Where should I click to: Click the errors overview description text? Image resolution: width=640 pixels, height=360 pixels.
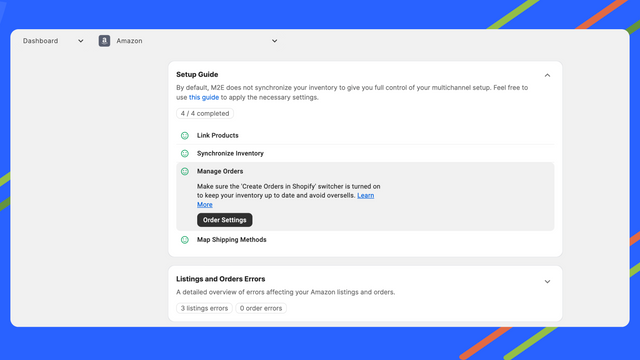285,292
